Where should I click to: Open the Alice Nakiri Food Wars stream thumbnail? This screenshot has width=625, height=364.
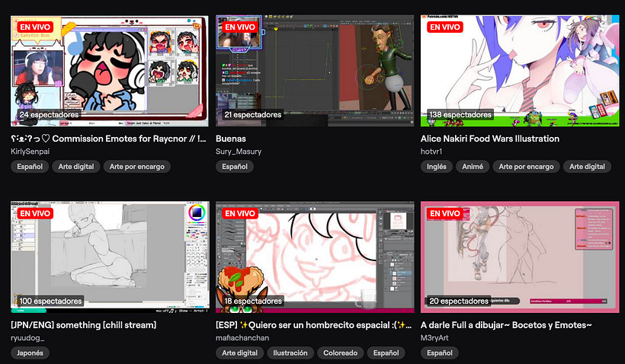point(520,71)
